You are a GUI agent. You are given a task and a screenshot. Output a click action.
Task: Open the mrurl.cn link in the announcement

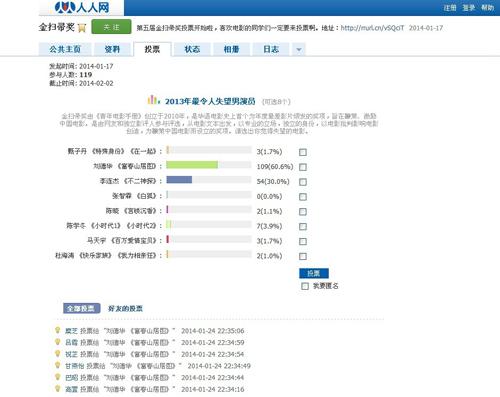[372, 28]
